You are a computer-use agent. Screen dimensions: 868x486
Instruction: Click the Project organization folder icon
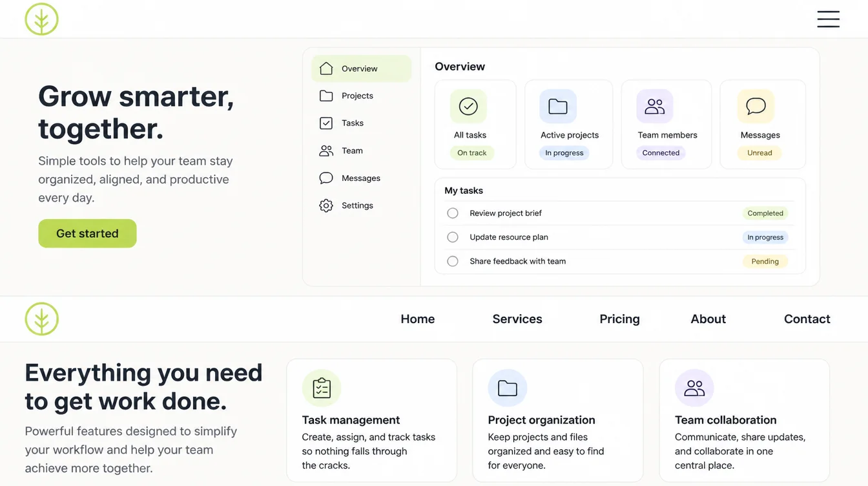[508, 388]
